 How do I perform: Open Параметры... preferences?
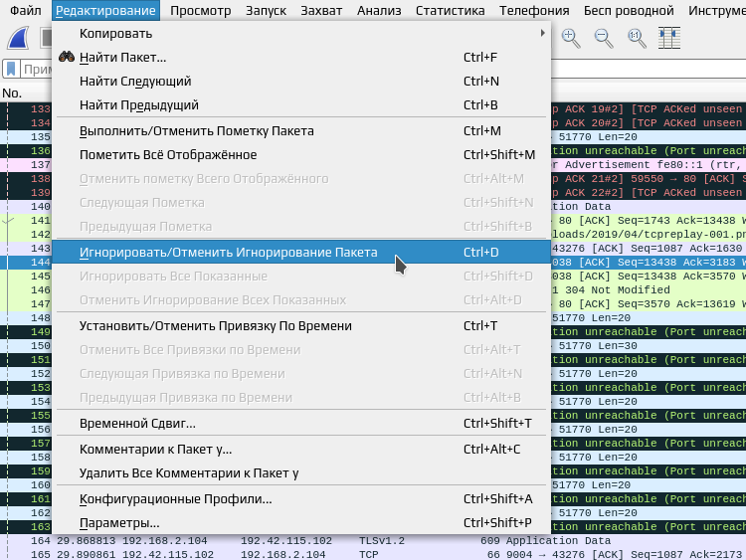(x=301, y=523)
